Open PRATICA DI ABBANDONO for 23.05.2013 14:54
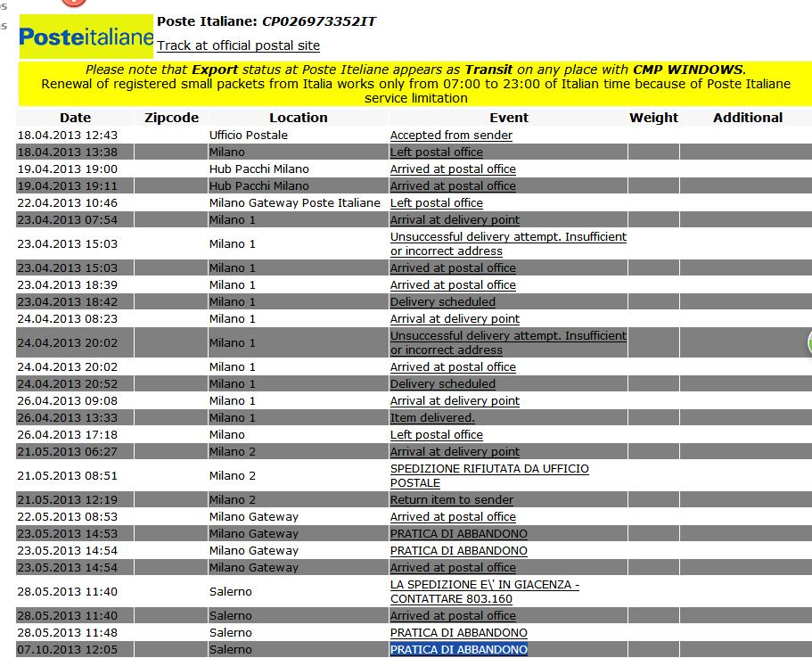 click(459, 551)
